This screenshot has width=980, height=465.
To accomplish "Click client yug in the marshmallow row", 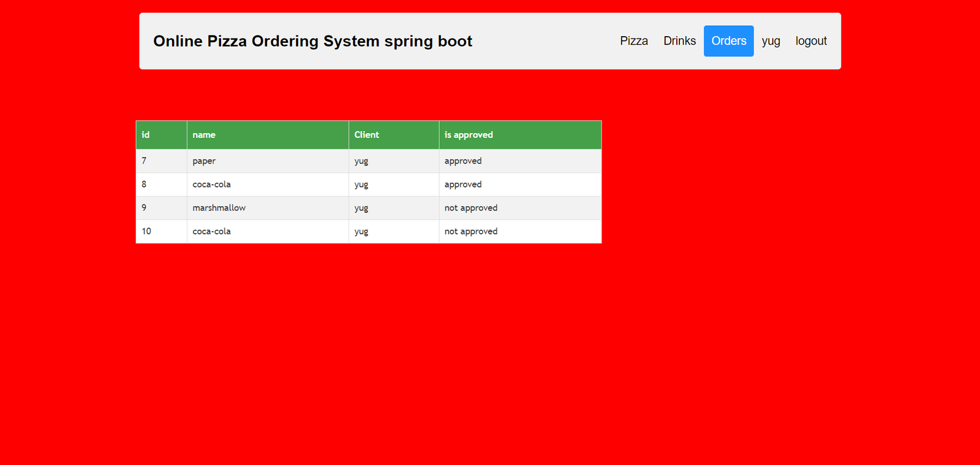I will pos(361,208).
